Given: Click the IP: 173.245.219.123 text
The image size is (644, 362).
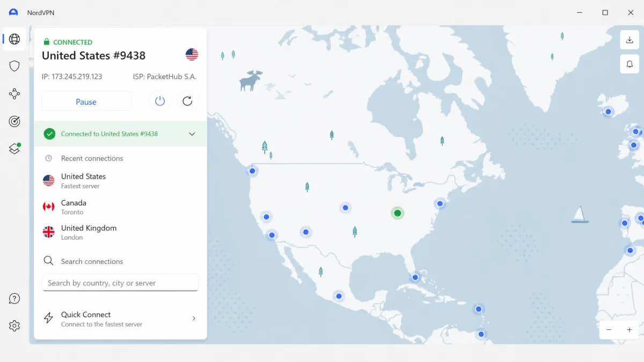Looking at the screenshot, I should pos(72,77).
